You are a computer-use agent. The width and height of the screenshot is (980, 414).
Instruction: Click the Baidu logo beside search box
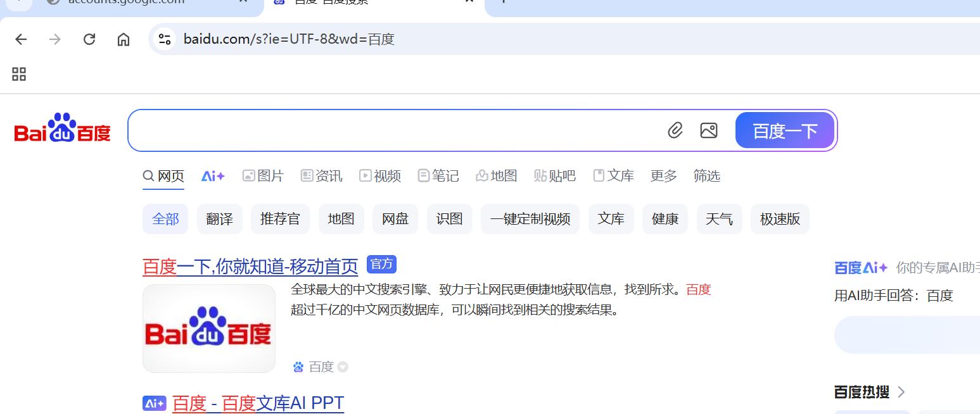click(x=62, y=129)
